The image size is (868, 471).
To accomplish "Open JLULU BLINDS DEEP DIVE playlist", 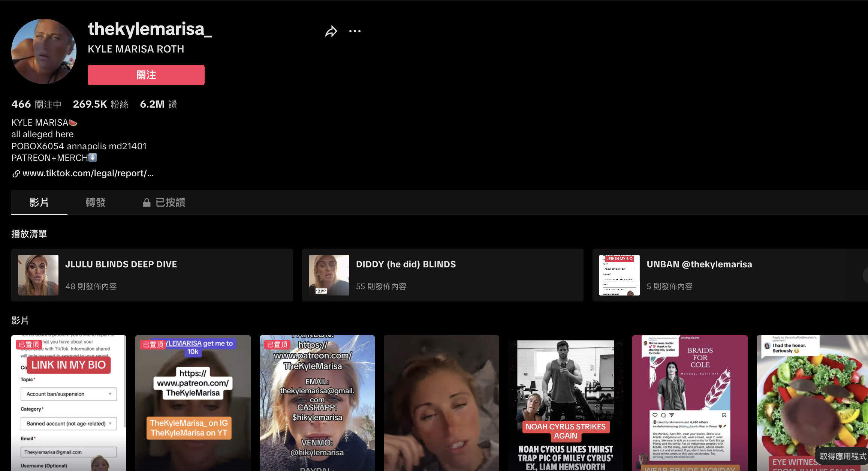I will coord(152,275).
